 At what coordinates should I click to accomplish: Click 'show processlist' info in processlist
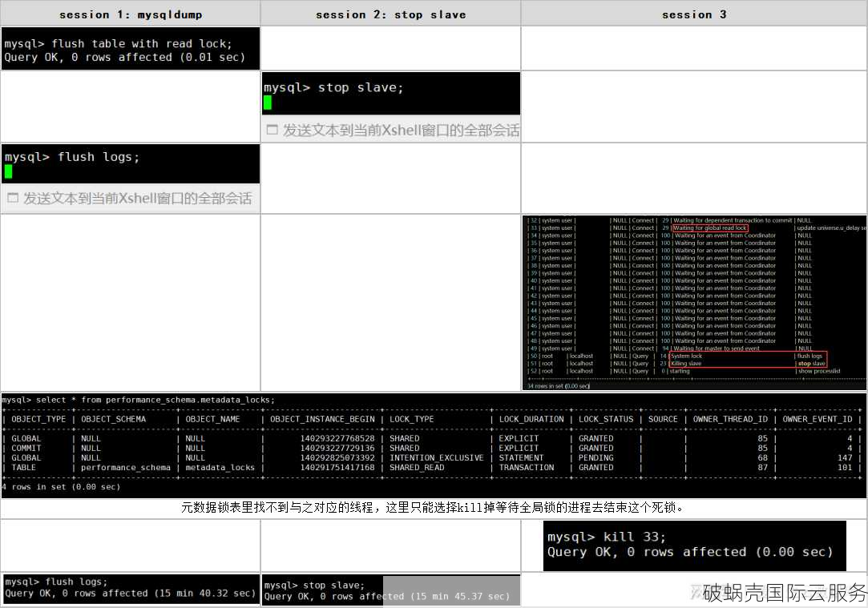[x=819, y=371]
